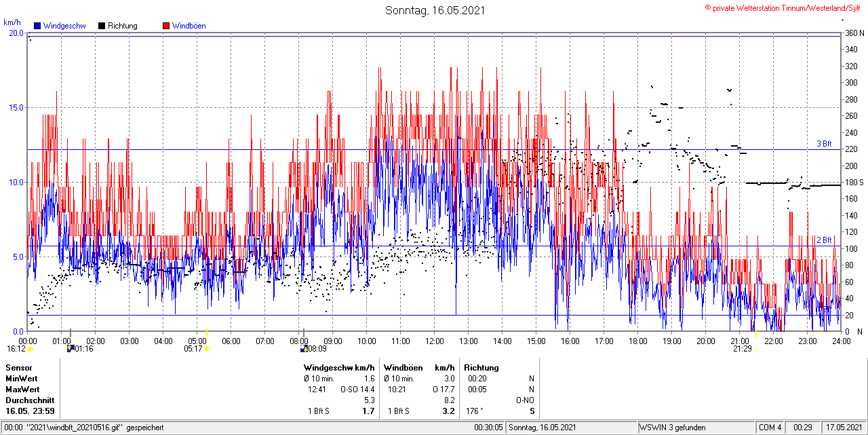Screen dimensions: 868x435
Task: Click the chart title Sonntag, 16.05.2021
Action: 435,10
